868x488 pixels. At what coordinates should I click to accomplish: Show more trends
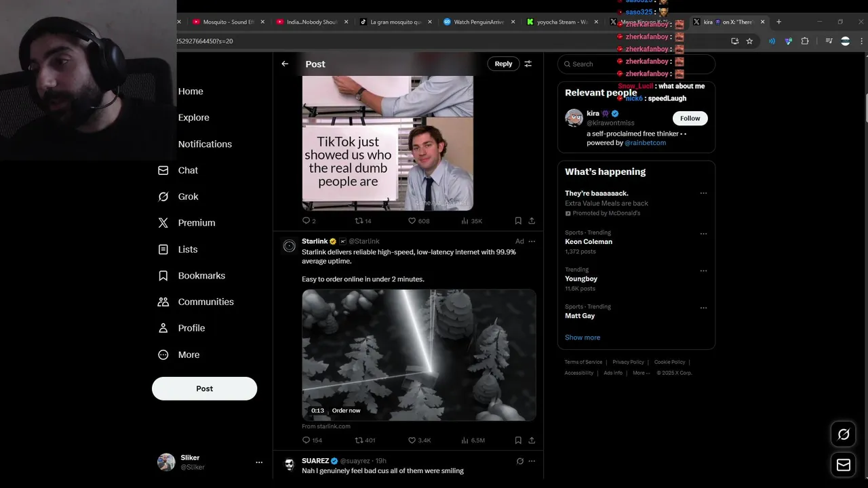click(x=583, y=338)
